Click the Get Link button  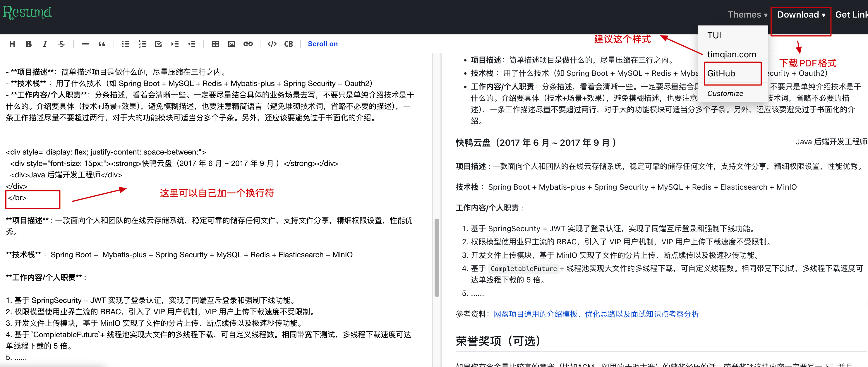coord(851,15)
